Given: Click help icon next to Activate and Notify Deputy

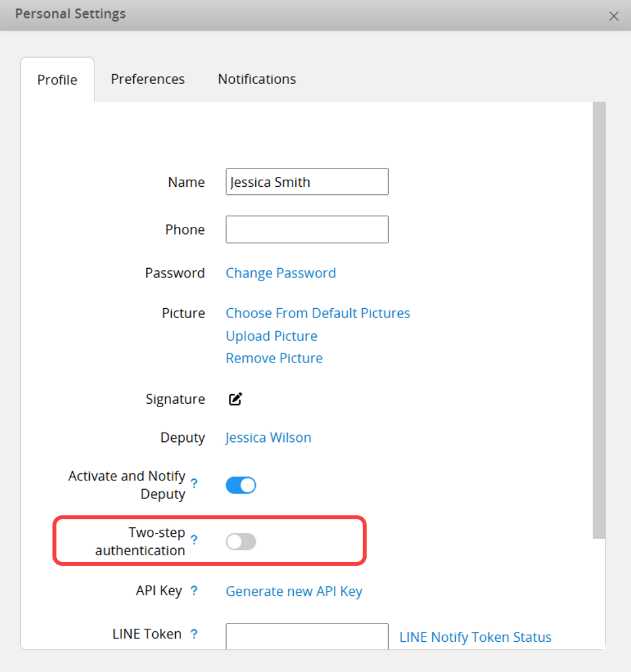Looking at the screenshot, I should tap(194, 484).
